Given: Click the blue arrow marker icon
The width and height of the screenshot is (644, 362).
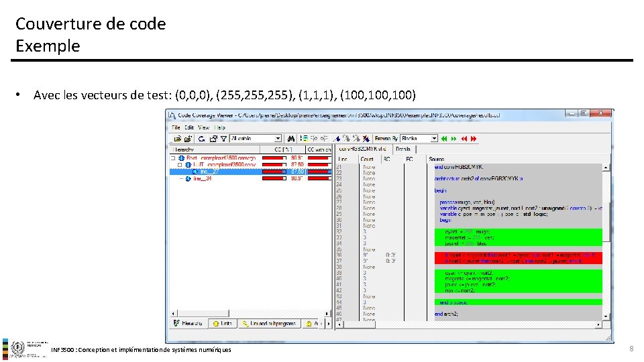Looking at the screenshot, I should click(x=337, y=139).
